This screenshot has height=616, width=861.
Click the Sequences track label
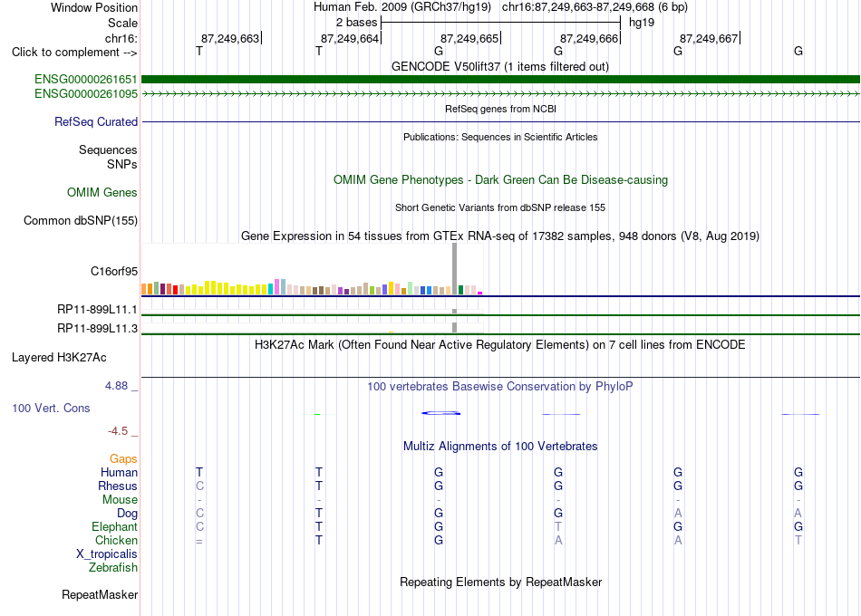[x=108, y=149]
